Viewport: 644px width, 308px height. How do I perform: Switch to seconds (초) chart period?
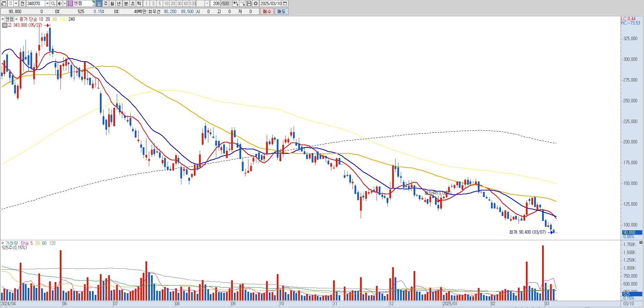coord(132,3)
